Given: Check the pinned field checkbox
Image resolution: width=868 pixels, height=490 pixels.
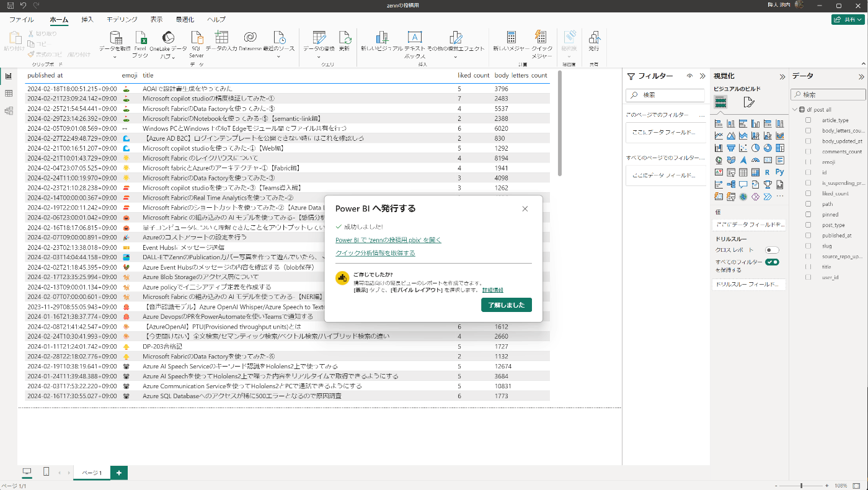Looking at the screenshot, I should [x=808, y=215].
